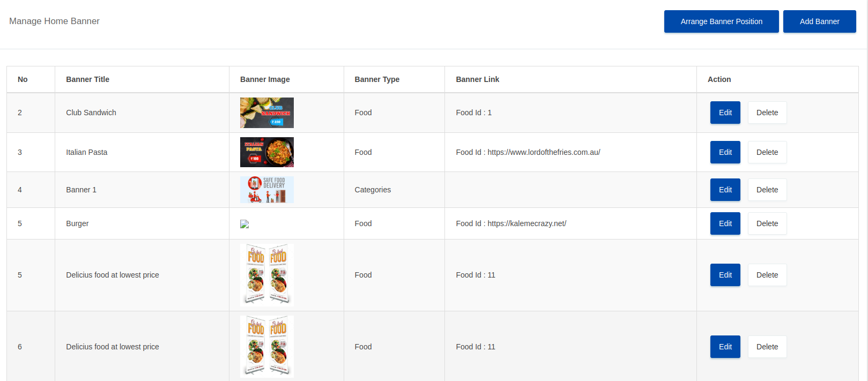Delete banner number 6 Delicius food
Image resolution: width=868 pixels, height=381 pixels.
click(767, 347)
